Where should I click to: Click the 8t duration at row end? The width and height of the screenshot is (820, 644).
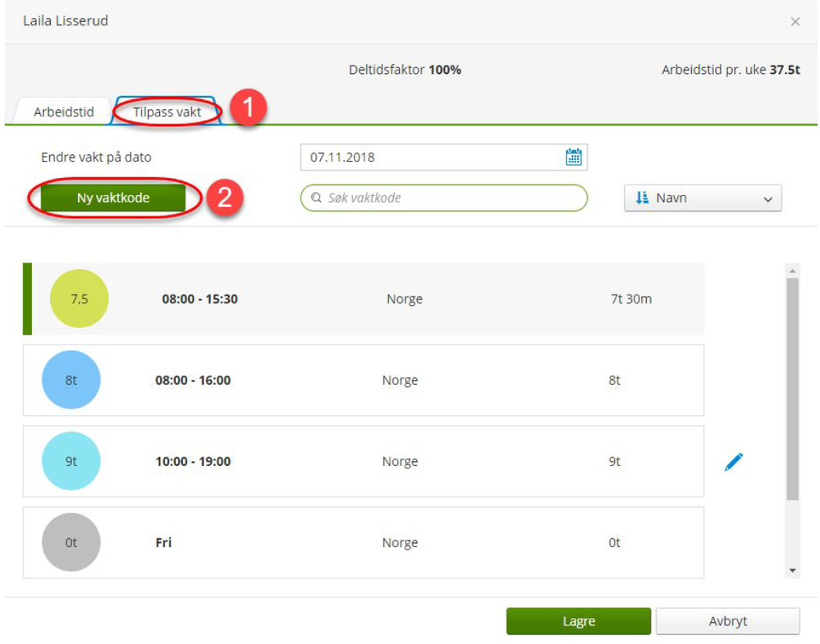click(x=615, y=380)
